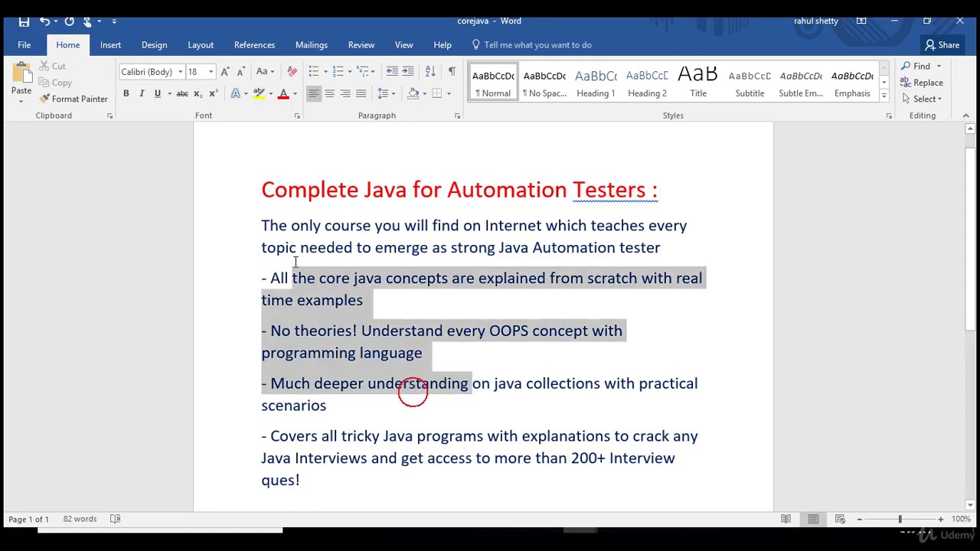Save the document with the Save icon
Screen dimensions: 980x551
tap(24, 21)
